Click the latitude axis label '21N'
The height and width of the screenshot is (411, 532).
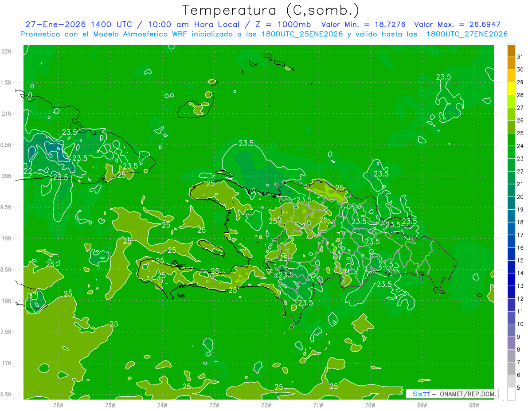click(x=6, y=114)
